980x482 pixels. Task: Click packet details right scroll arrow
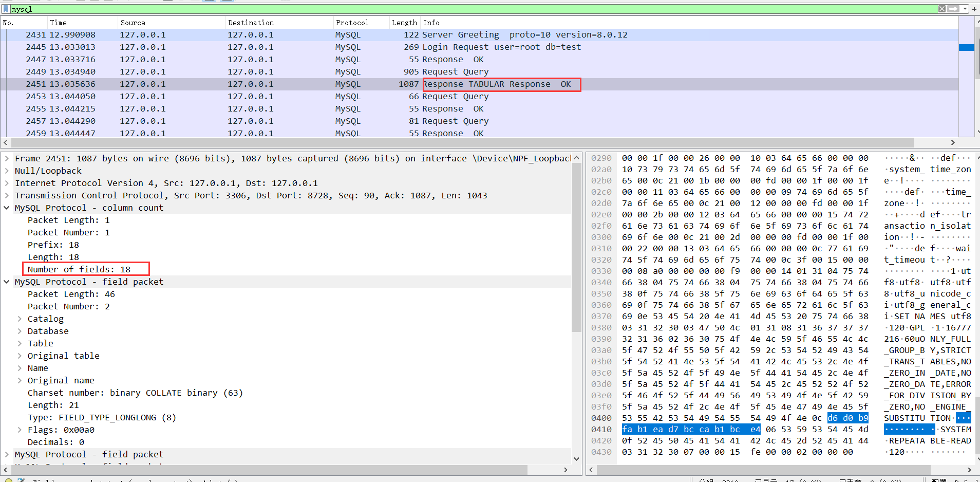point(566,470)
